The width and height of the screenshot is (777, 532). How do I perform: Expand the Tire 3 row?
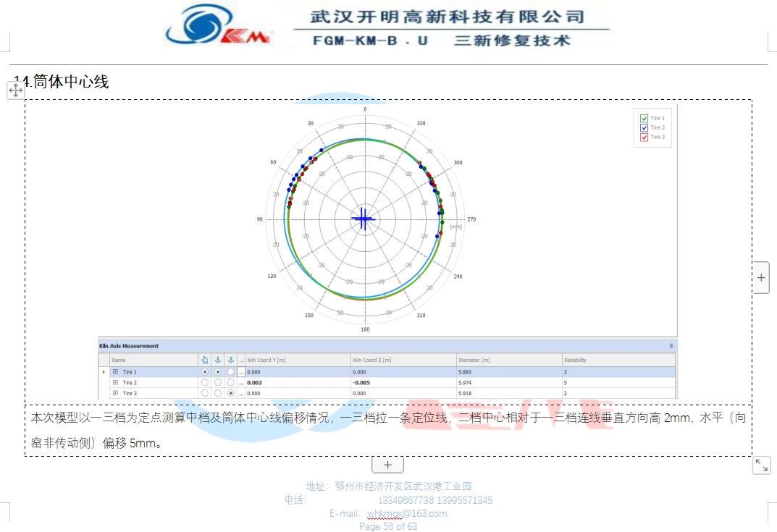pyautogui.click(x=115, y=393)
